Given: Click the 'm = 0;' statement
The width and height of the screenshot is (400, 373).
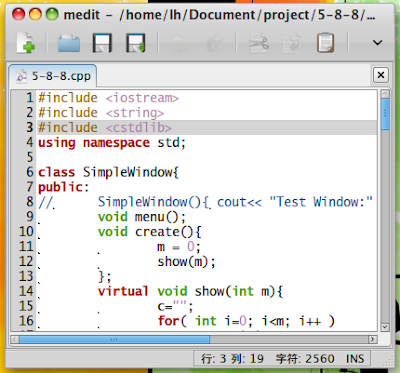Looking at the screenshot, I should click(179, 247).
